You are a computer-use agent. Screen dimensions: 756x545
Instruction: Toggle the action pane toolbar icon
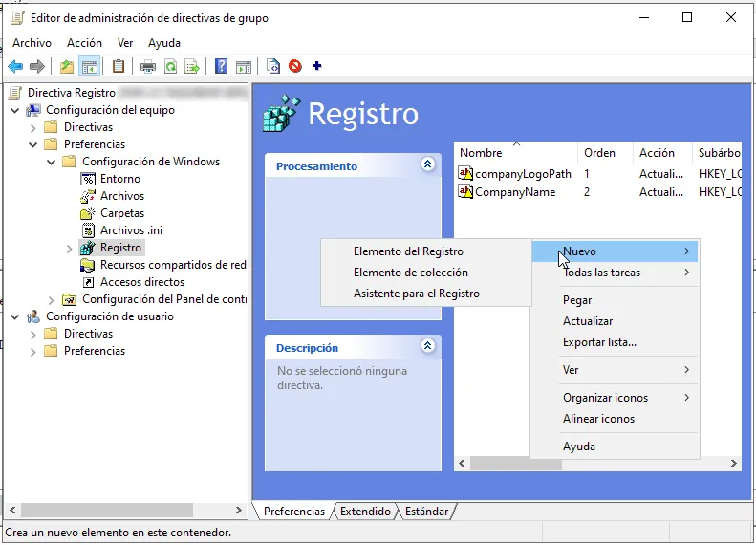(x=244, y=66)
